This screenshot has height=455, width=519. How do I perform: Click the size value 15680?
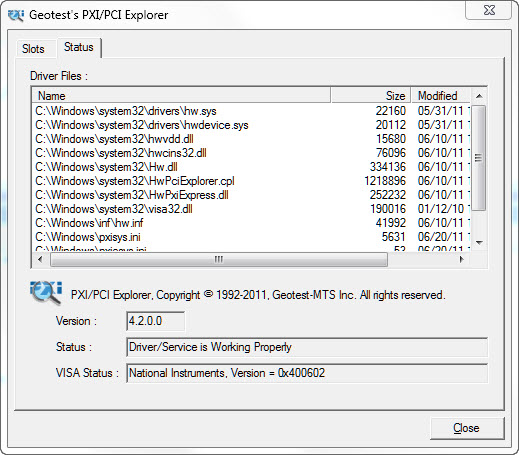[391, 139]
